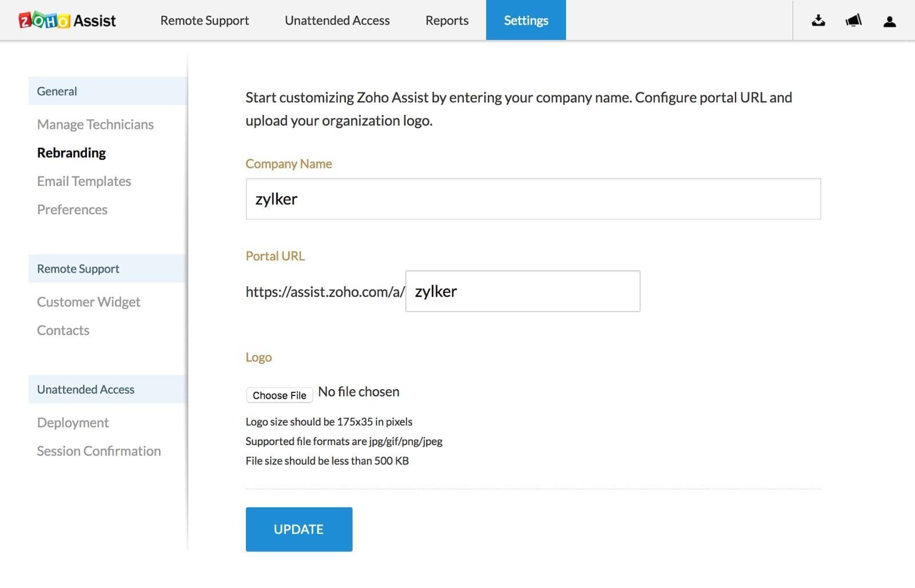Go to Preferences in the sidebar
Viewport: 915px width, 588px height.
(x=72, y=210)
